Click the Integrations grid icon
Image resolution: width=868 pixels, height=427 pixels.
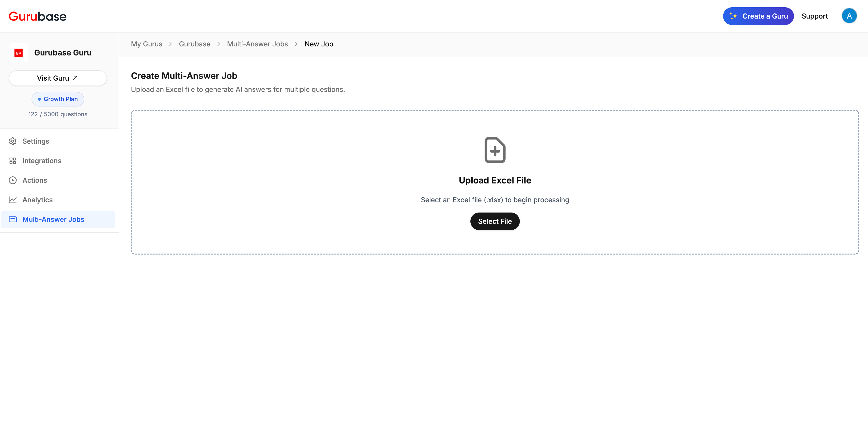pyautogui.click(x=13, y=161)
